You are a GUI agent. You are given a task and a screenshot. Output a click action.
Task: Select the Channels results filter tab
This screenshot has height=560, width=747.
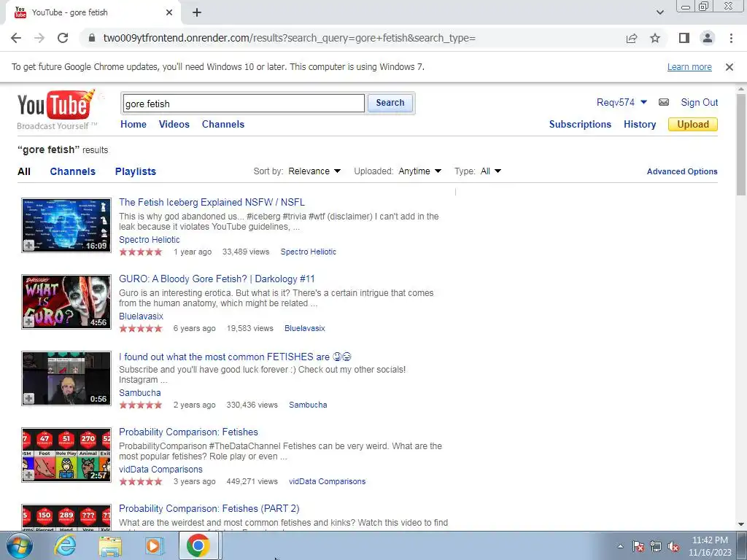[x=72, y=171]
